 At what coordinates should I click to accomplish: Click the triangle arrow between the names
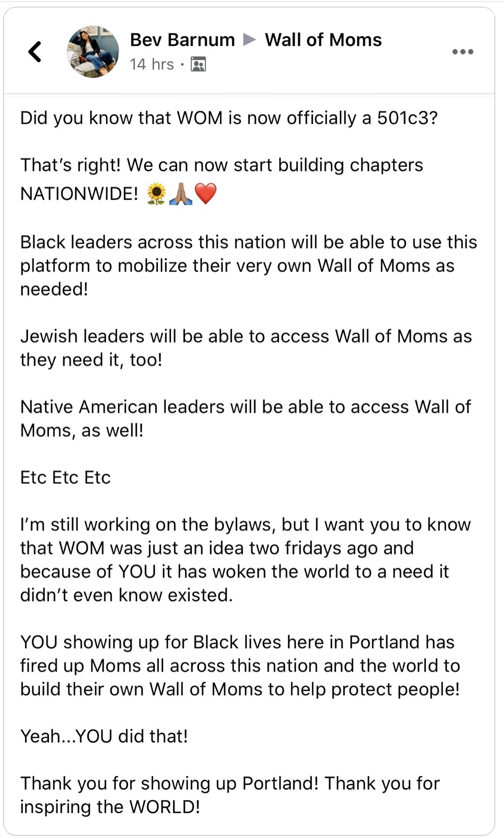(x=249, y=39)
